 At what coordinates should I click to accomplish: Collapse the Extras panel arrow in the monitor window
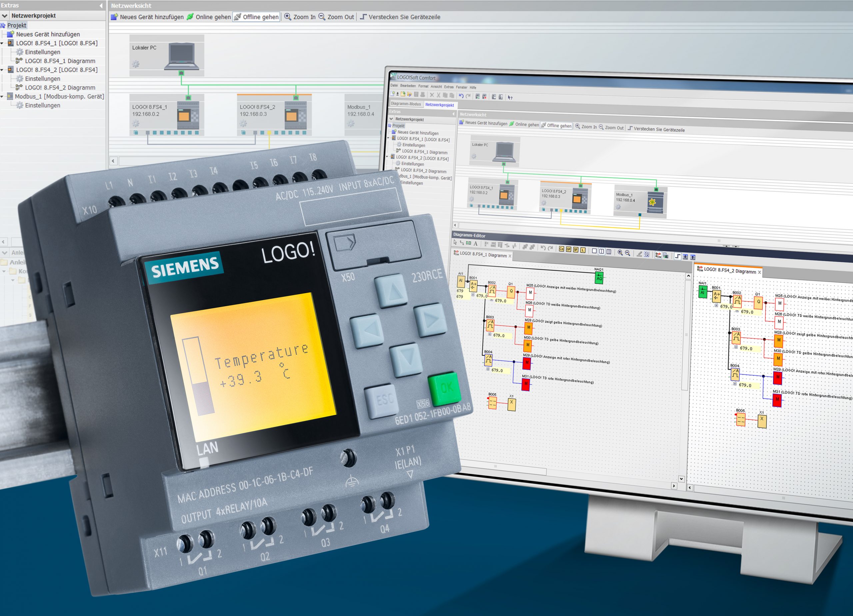[x=453, y=113]
